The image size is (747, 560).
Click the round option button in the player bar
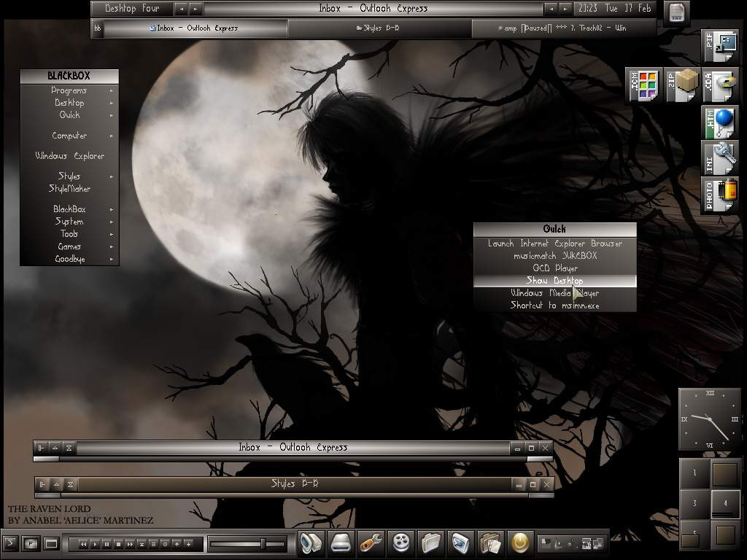[x=166, y=544]
